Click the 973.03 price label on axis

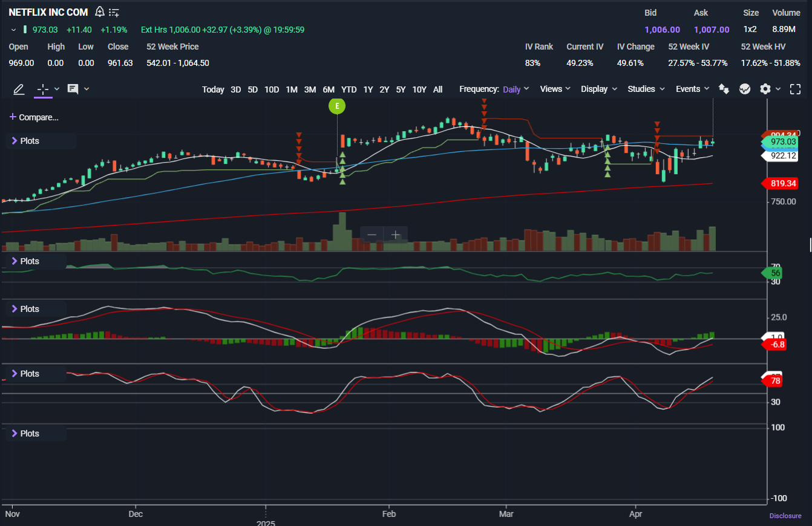point(779,141)
